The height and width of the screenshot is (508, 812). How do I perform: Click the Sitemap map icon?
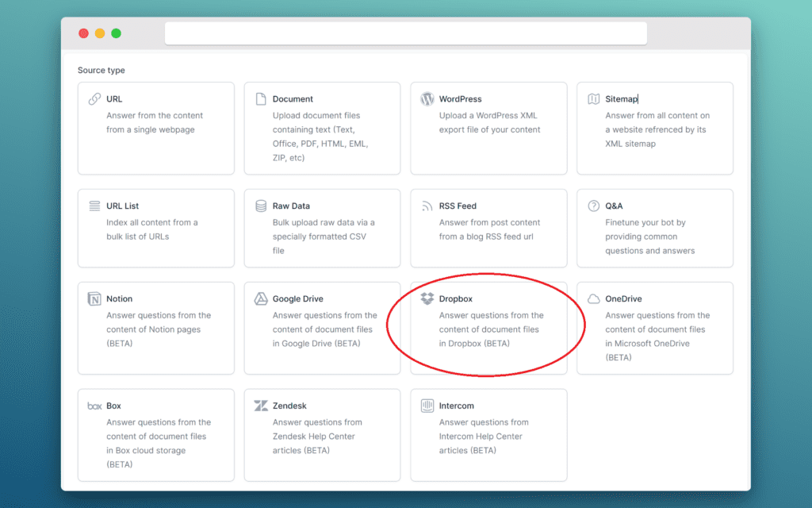(x=593, y=99)
